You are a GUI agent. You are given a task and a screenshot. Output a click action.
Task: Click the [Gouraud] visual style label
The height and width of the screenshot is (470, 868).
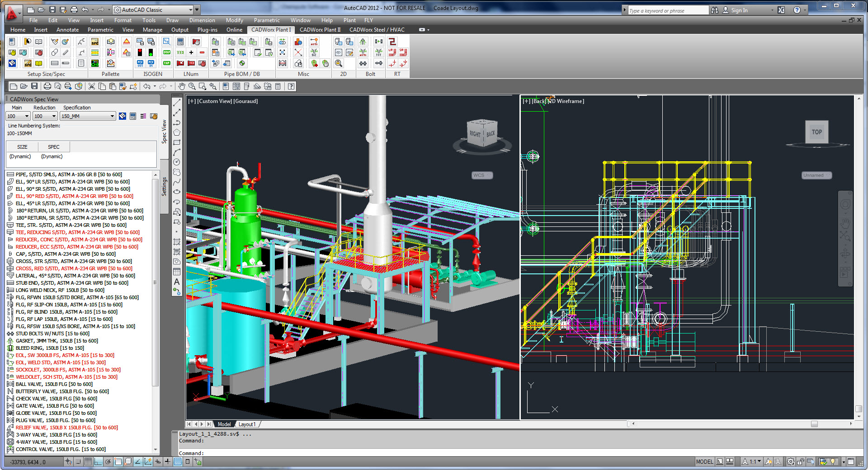tap(245, 101)
